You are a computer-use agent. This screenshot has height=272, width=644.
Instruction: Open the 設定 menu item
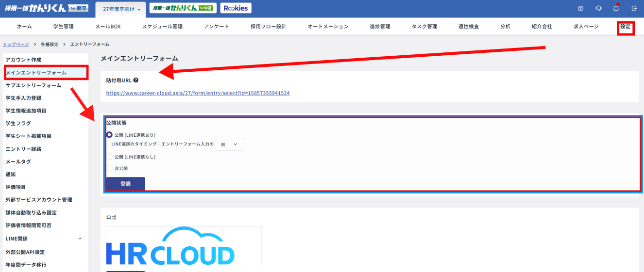coord(626,27)
